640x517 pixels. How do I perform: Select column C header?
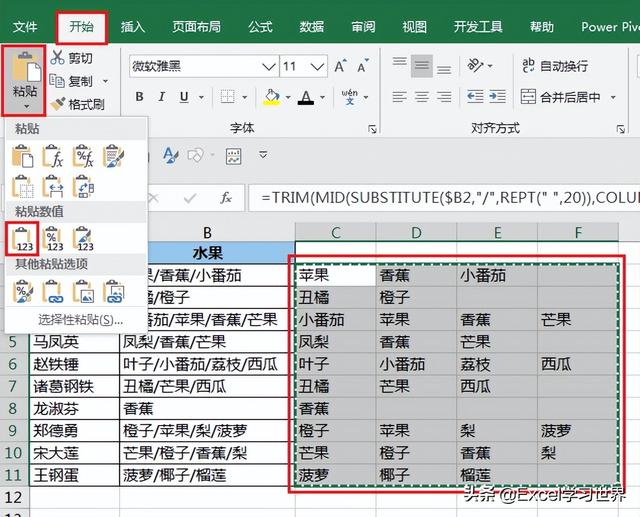coord(336,233)
